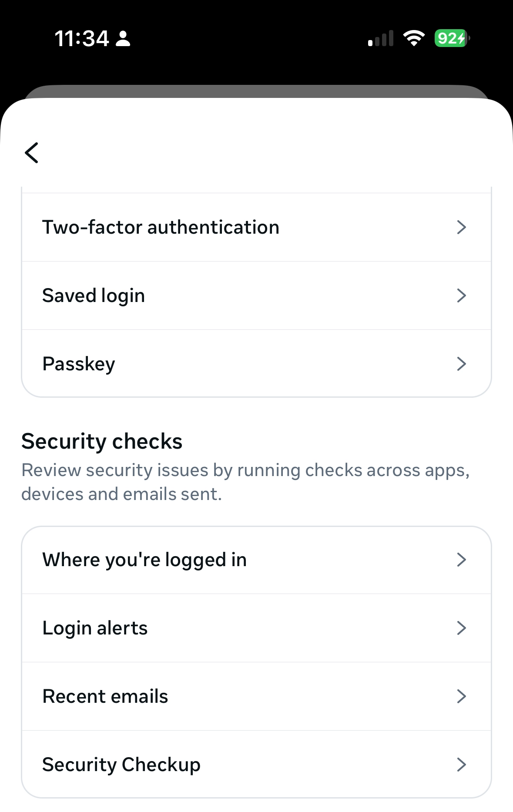Screen dimensions: 513x812
Task: Open Login alerts settings
Action: click(95, 628)
